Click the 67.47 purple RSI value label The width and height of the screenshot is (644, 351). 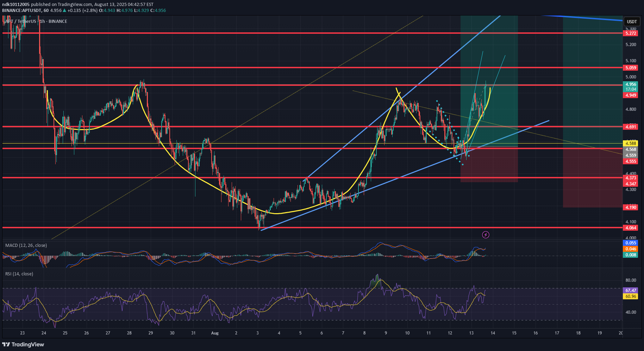pyautogui.click(x=630, y=291)
